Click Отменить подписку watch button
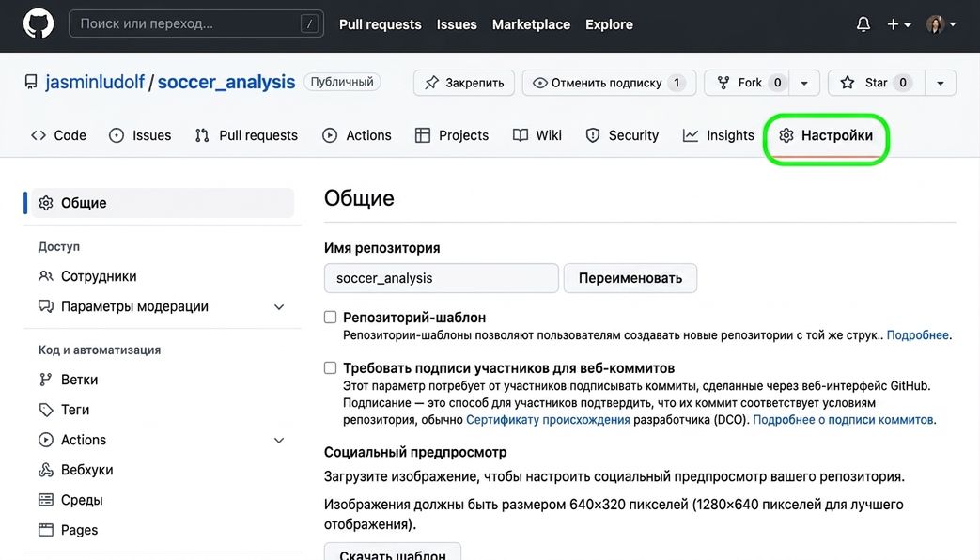 pos(609,83)
